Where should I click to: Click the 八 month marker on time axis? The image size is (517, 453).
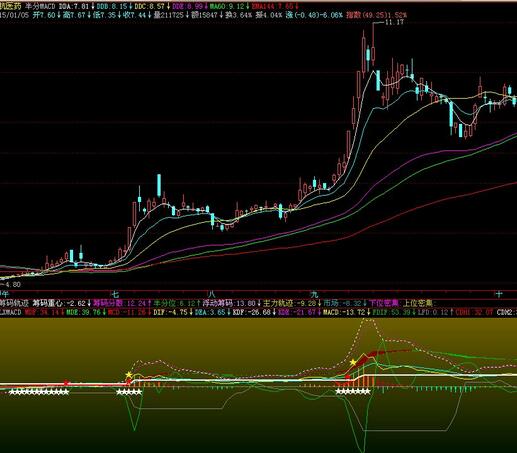[x=211, y=294]
